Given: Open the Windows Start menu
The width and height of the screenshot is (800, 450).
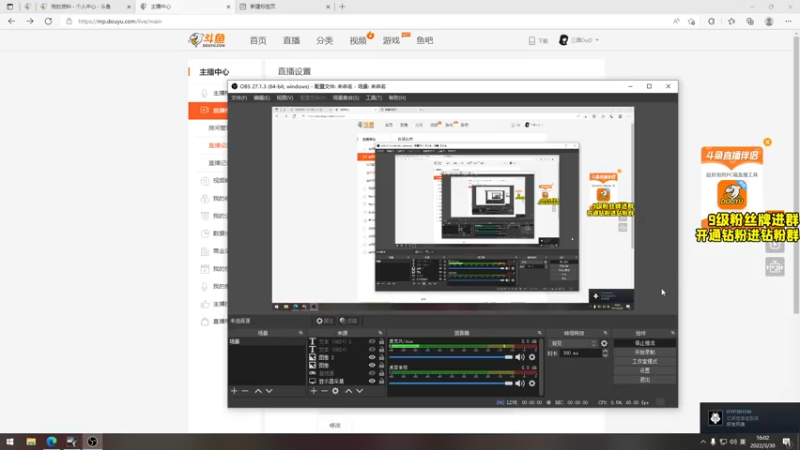Looking at the screenshot, I should (x=10, y=442).
